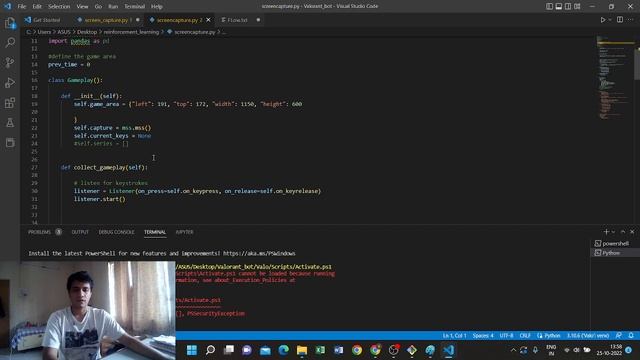
Task: Open the Selection menu
Action: tap(59, 7)
